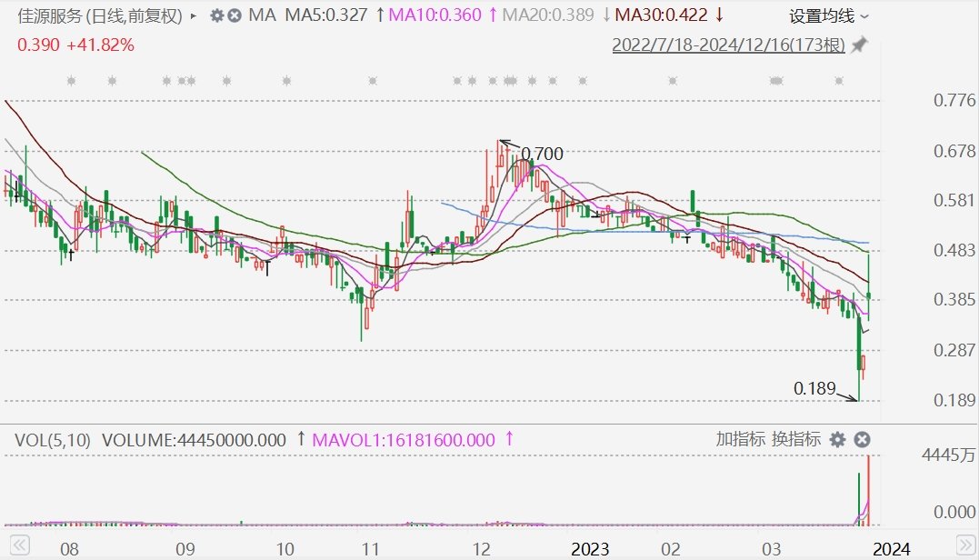Select the MA10 moving average label
The width and height of the screenshot is (979, 560).
point(435,15)
